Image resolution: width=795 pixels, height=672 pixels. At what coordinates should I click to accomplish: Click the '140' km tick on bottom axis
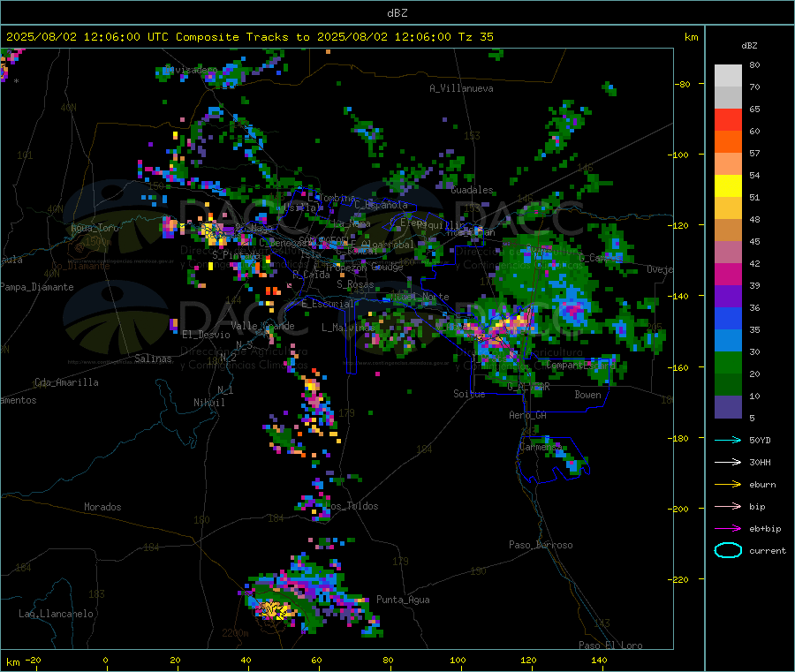click(599, 660)
